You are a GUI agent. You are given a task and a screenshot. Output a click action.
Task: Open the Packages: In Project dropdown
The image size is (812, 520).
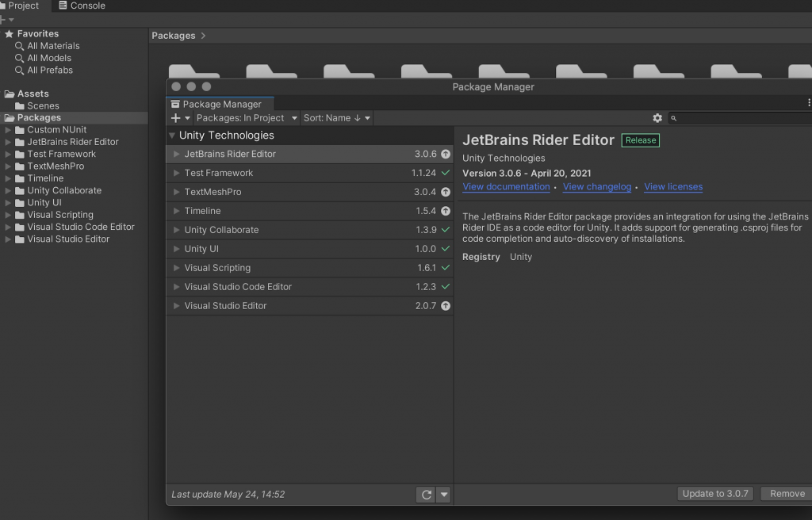click(x=247, y=118)
